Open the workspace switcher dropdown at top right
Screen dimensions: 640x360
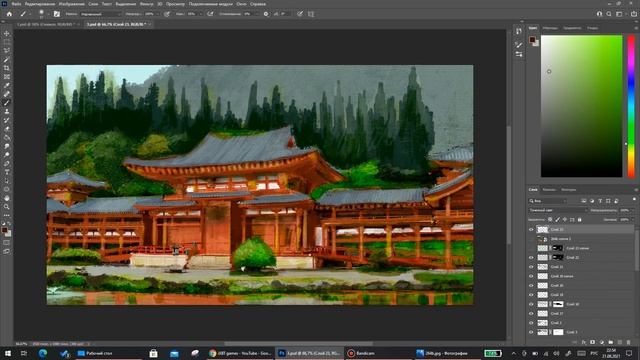[x=620, y=14]
